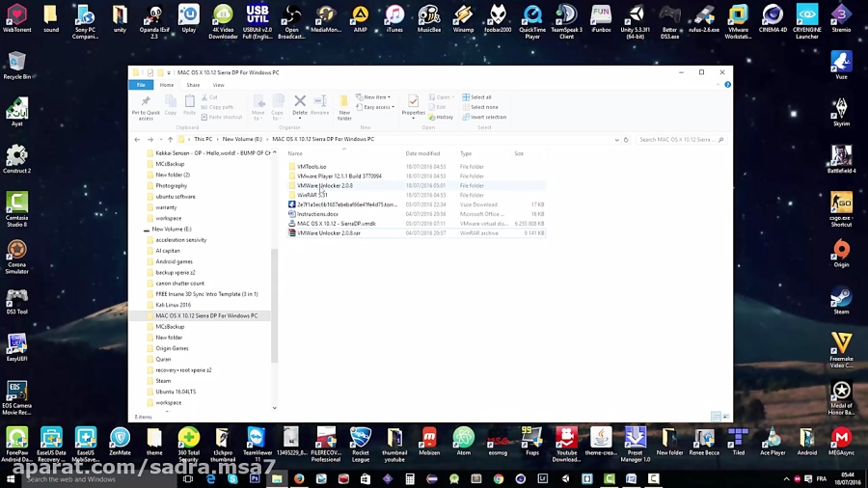The image size is (868, 488).
Task: Switch to the View ribbon tab
Action: 219,85
